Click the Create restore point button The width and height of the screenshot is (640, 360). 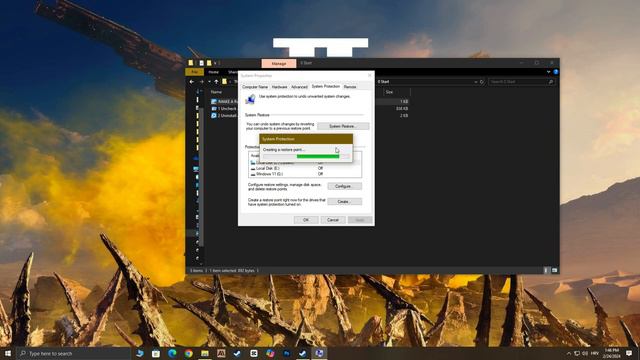pos(344,202)
